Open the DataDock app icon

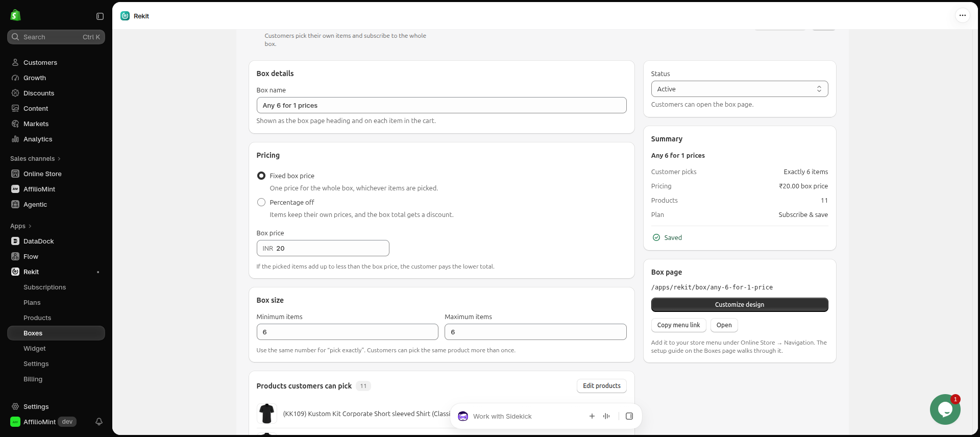click(15, 241)
